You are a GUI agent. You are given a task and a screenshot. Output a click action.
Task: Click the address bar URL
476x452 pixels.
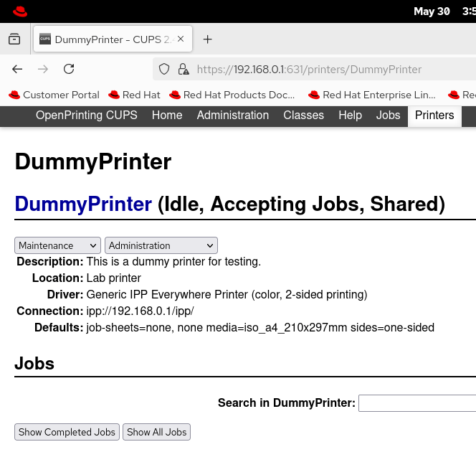[x=309, y=70]
